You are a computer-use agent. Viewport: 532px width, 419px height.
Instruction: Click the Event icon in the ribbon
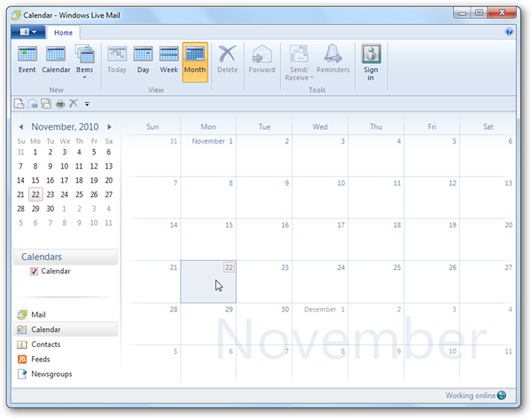pyautogui.click(x=28, y=60)
